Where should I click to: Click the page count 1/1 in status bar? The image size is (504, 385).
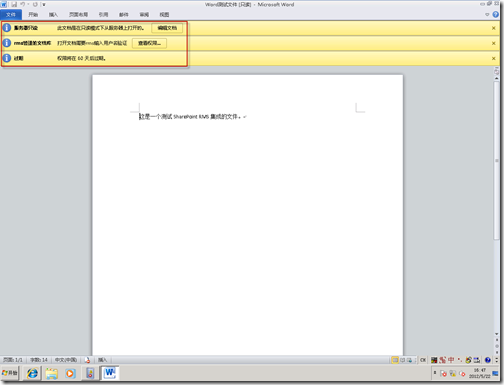click(x=13, y=360)
